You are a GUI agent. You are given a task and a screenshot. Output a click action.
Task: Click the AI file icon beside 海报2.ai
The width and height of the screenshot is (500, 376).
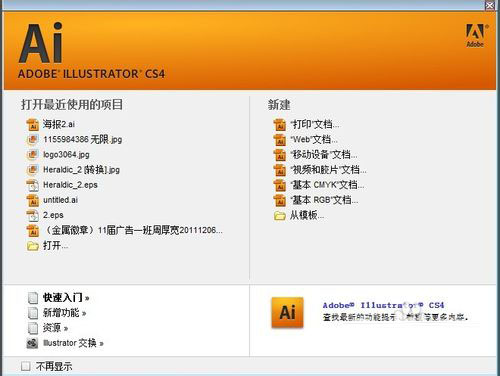(33, 125)
